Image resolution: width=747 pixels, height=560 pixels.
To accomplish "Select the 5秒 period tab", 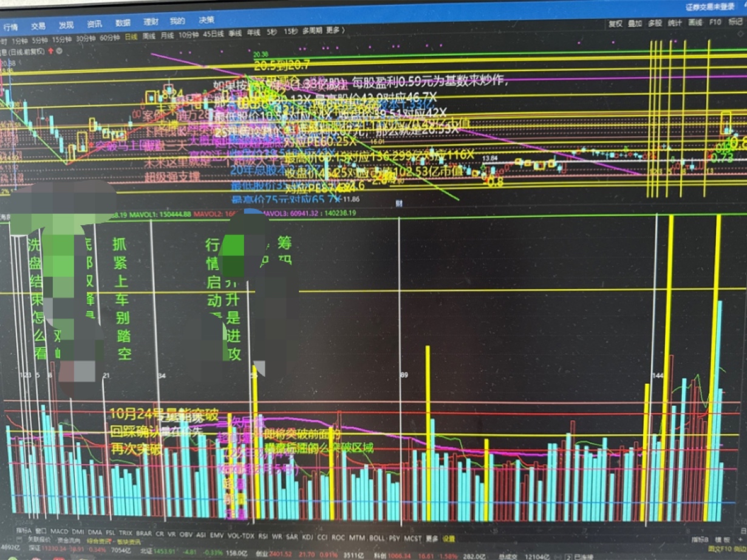I will point(271,32).
